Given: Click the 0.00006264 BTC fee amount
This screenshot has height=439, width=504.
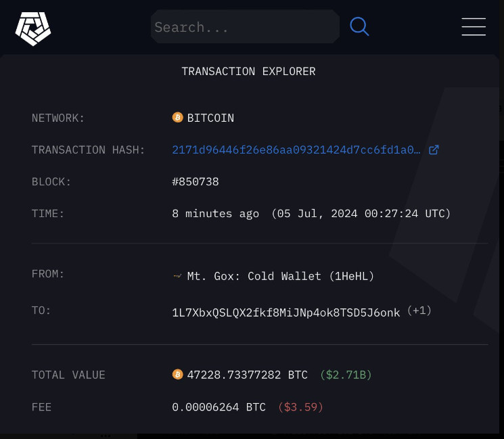Looking at the screenshot, I should pos(219,407).
